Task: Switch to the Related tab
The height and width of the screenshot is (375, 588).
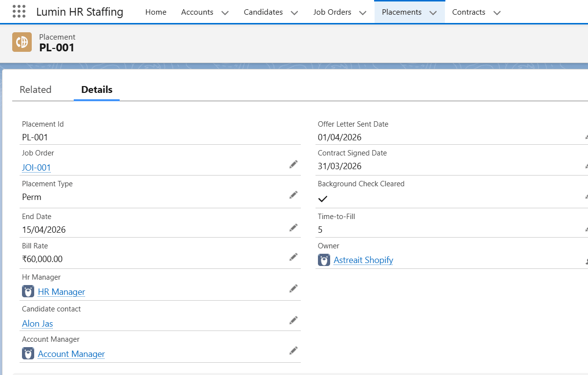Action: click(36, 89)
